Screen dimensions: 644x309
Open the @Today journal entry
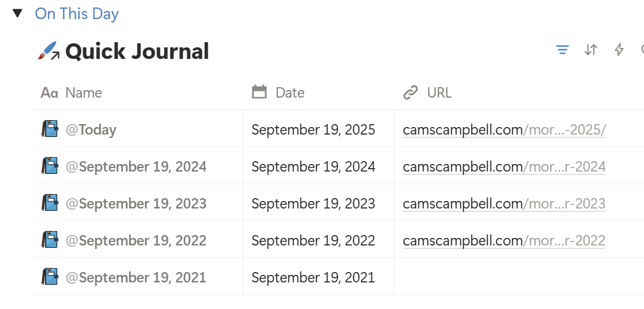91,130
